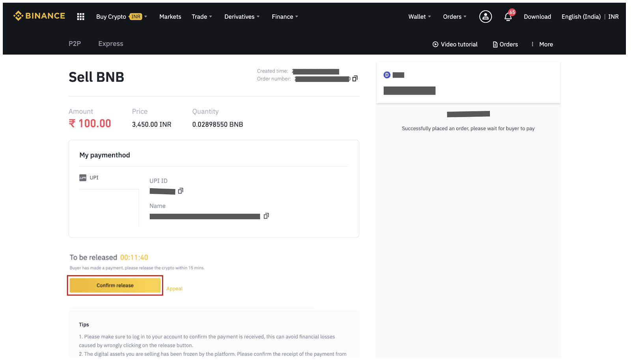Copy the payment Name value

tap(266, 216)
